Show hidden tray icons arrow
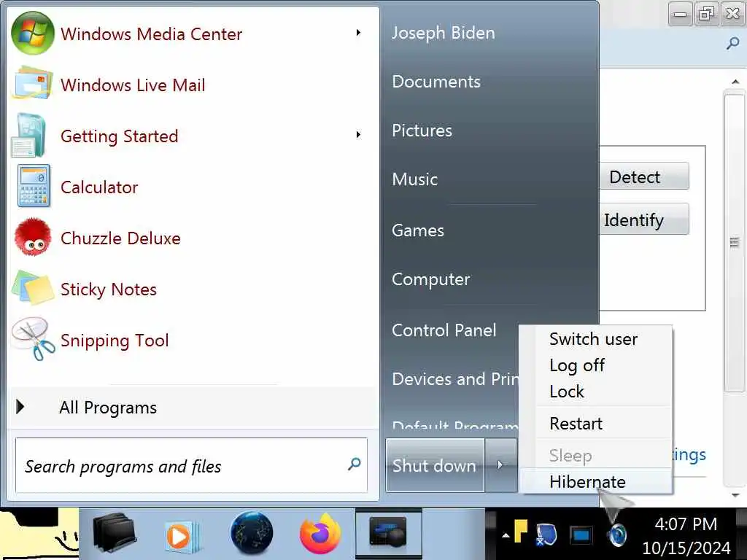747x560 pixels. (x=506, y=535)
